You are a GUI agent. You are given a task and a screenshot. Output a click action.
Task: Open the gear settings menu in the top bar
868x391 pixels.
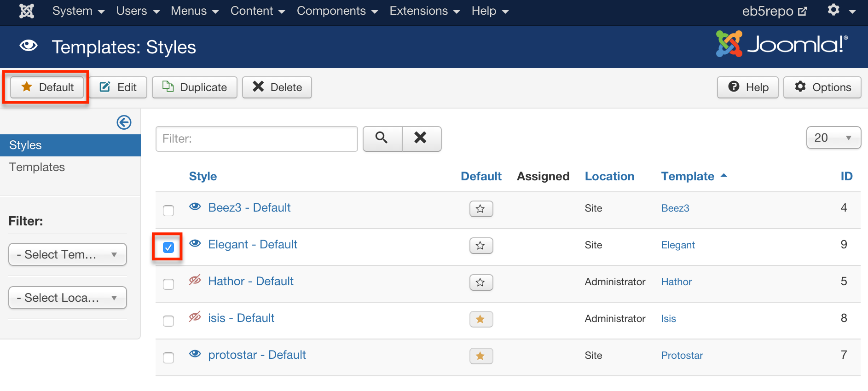pos(841,11)
